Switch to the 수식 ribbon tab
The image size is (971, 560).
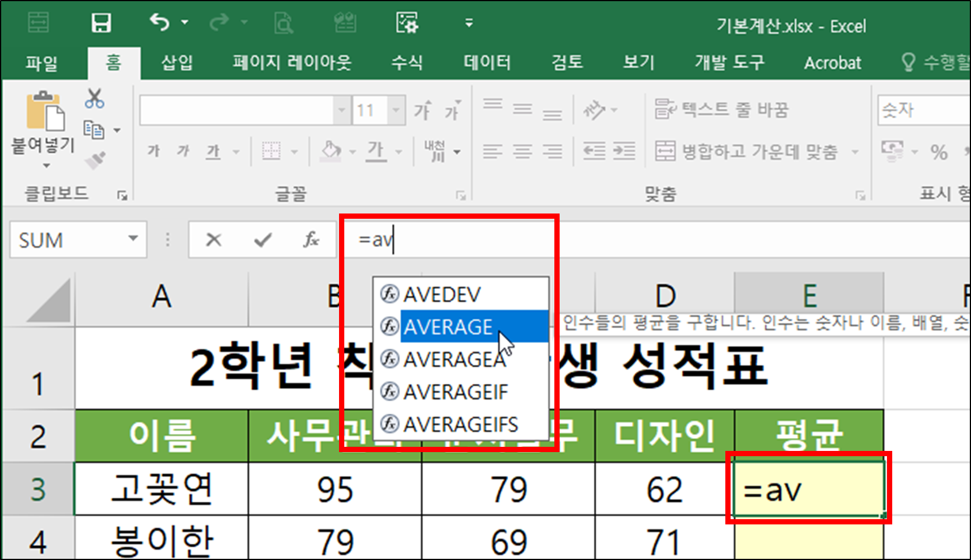point(407,62)
